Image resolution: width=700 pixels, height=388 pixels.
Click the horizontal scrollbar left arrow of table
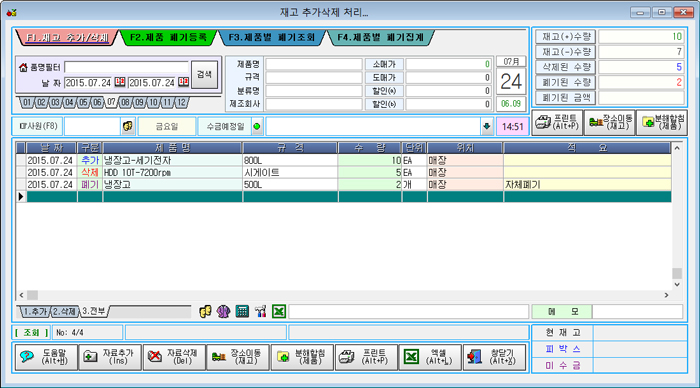coord(21,295)
